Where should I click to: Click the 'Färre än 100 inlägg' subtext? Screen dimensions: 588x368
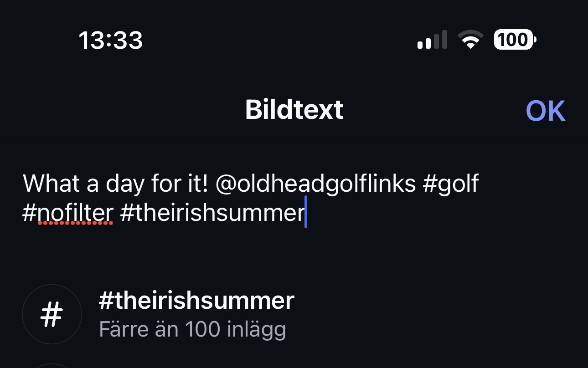point(192,329)
